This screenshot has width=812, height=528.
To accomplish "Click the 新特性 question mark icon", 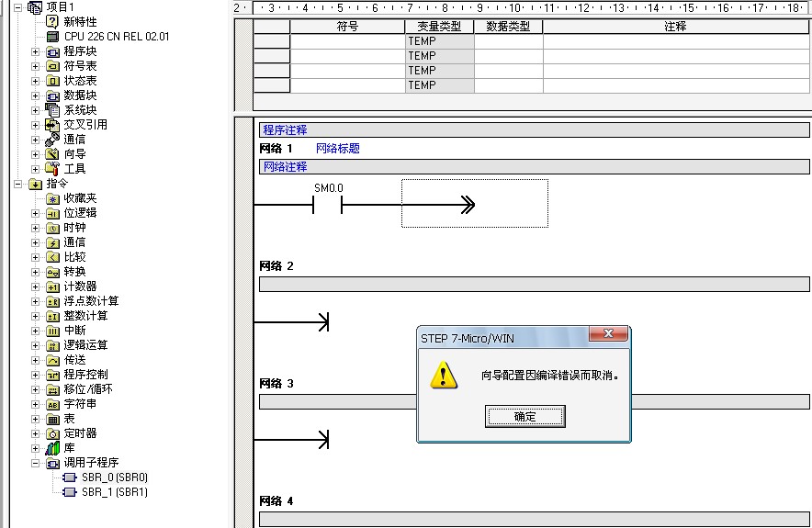I will (x=52, y=21).
